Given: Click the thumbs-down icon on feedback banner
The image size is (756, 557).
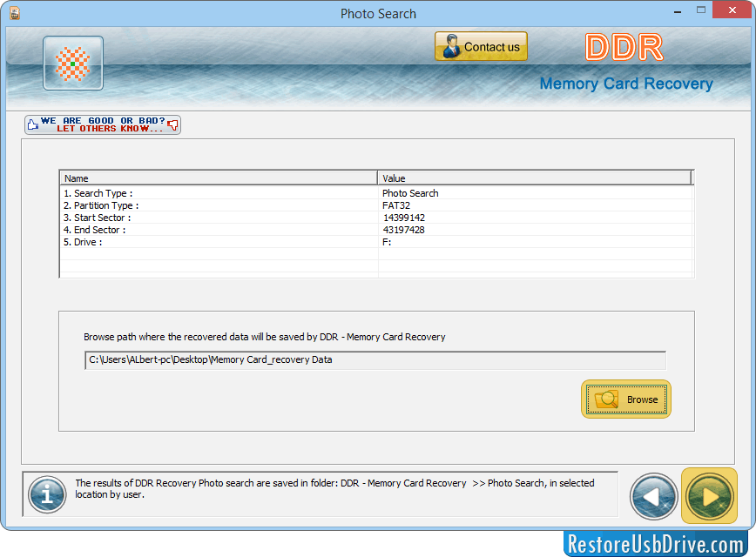Looking at the screenshot, I should coord(172,125).
